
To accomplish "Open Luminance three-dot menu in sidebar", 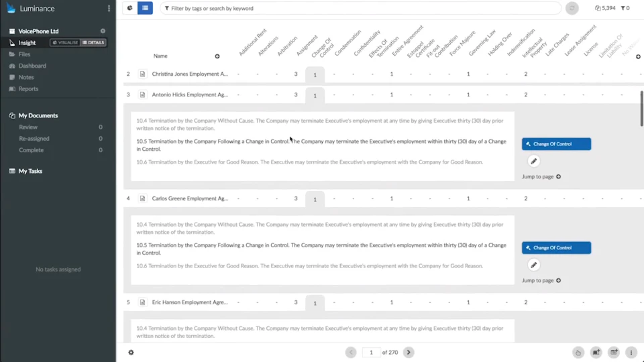I will pyautogui.click(x=109, y=9).
